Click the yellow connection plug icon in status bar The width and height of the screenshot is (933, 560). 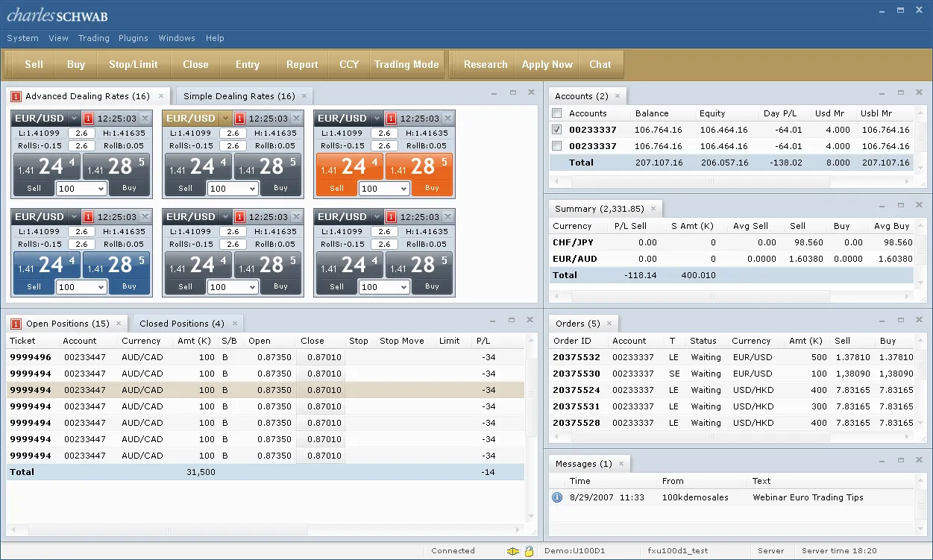(x=512, y=551)
